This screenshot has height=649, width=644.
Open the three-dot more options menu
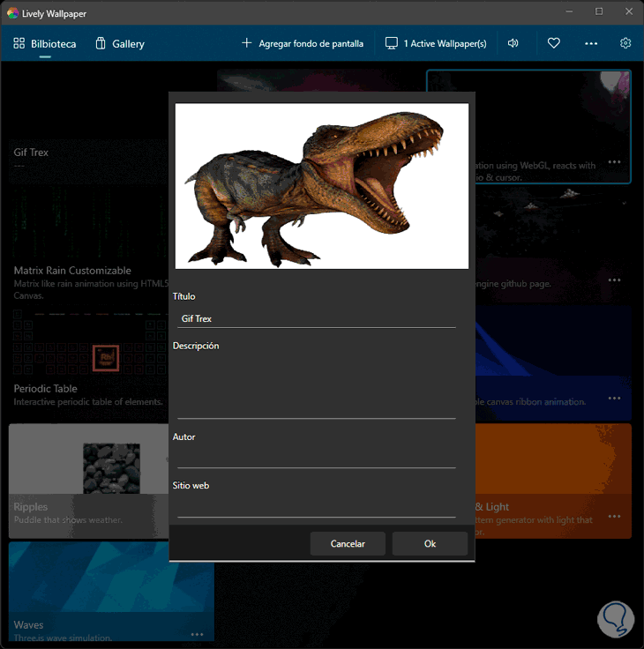(591, 43)
